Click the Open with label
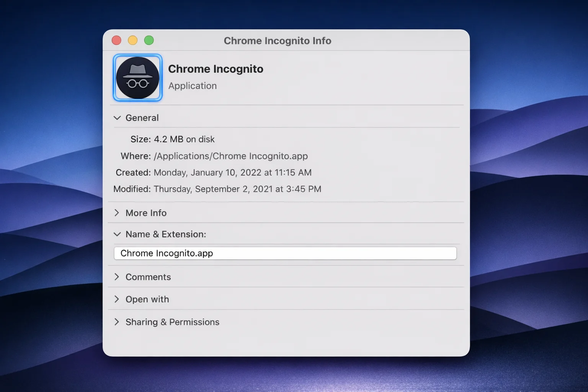The width and height of the screenshot is (588, 392). pyautogui.click(x=147, y=299)
